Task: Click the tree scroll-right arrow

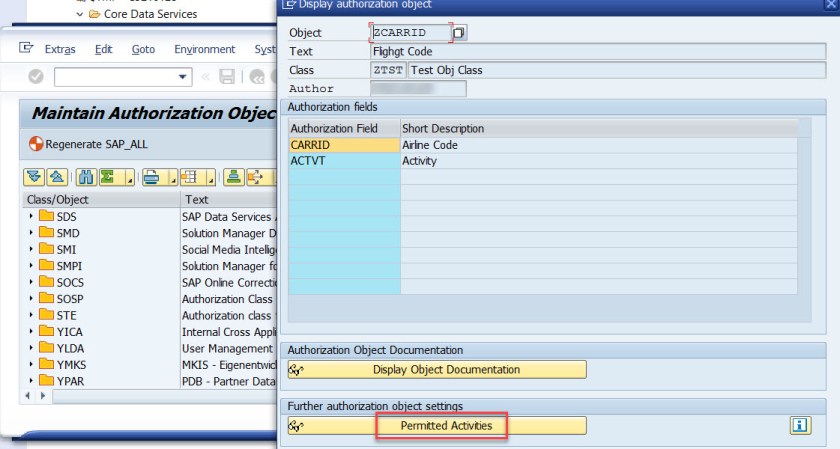Action: point(43,396)
